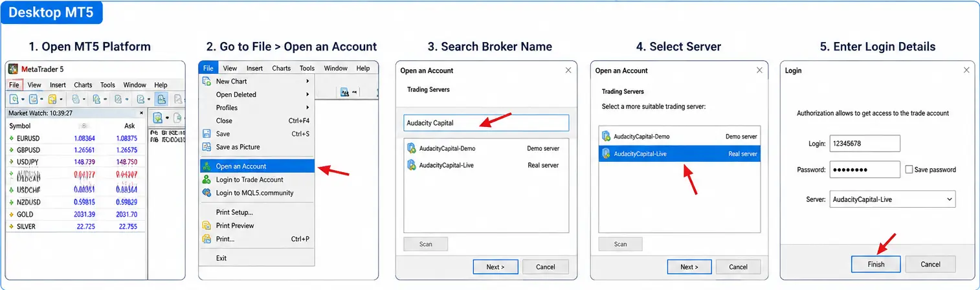Image resolution: width=980 pixels, height=290 pixels.
Task: Click the Audacity Capital search field
Action: 485,123
